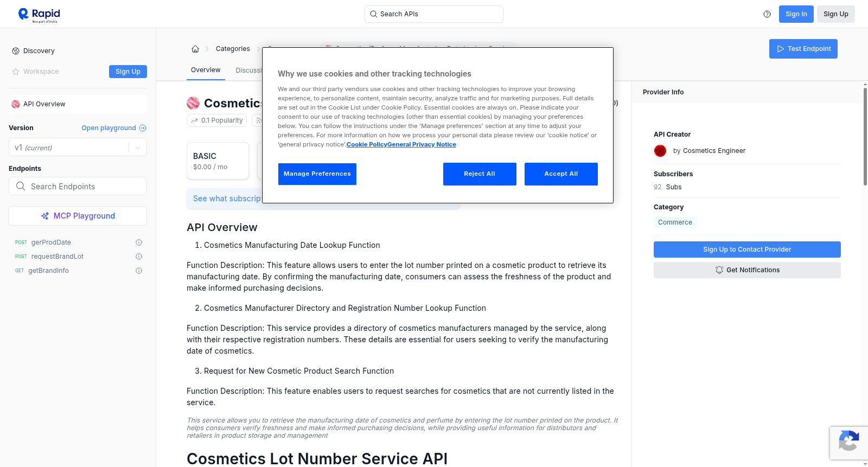Click the Rapid logo
Viewport: 868px width, 467px height.
click(x=39, y=15)
